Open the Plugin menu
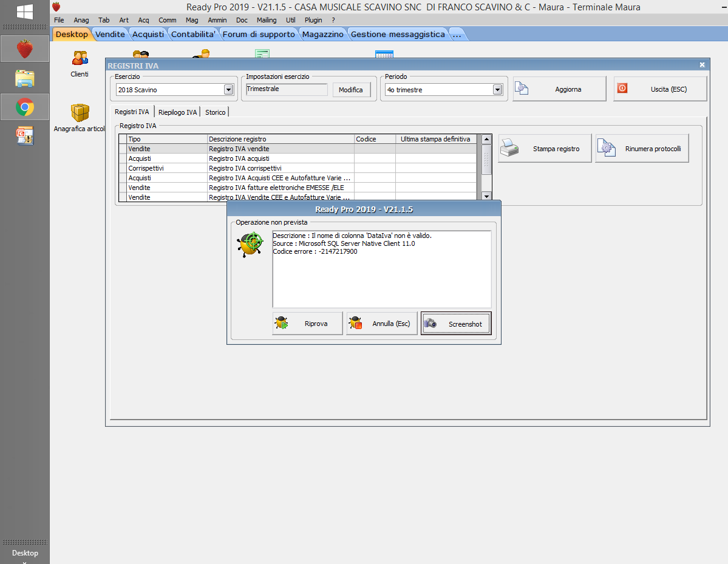Image resolution: width=728 pixels, height=564 pixels. 313,20
